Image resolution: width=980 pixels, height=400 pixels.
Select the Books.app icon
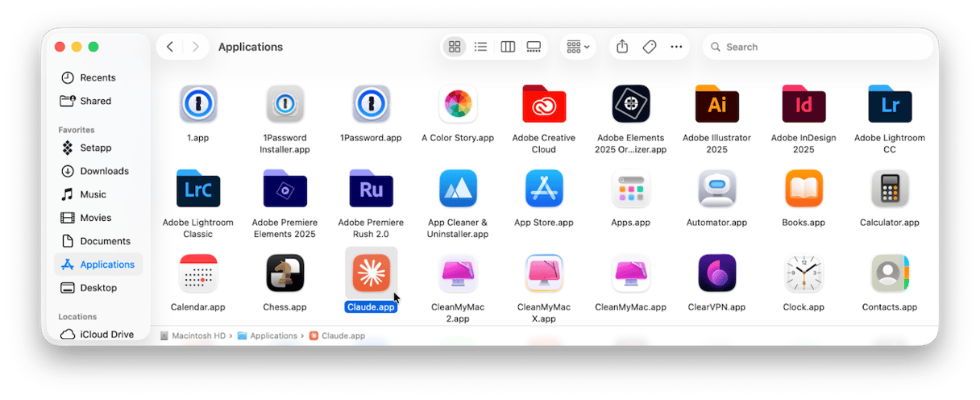pyautogui.click(x=804, y=189)
